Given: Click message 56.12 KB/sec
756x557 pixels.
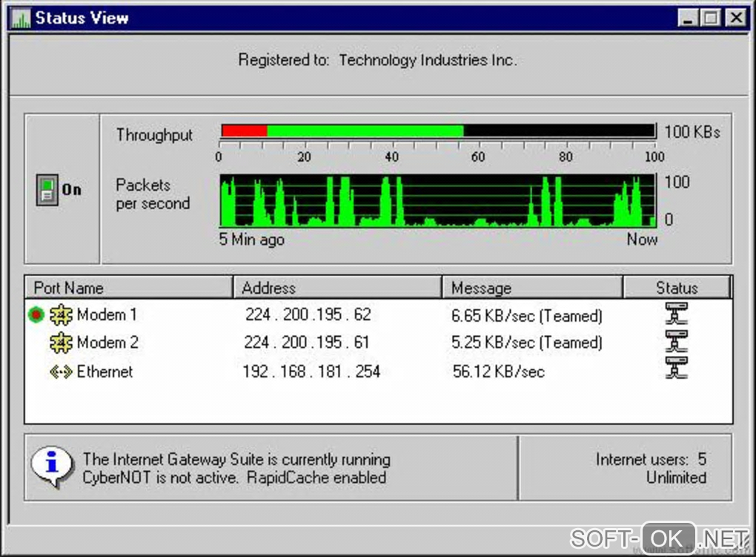Looking at the screenshot, I should (x=499, y=372).
